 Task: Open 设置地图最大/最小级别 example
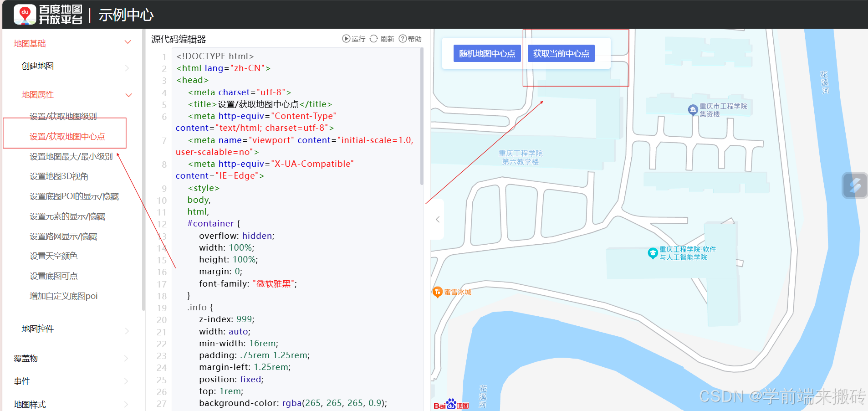point(71,156)
